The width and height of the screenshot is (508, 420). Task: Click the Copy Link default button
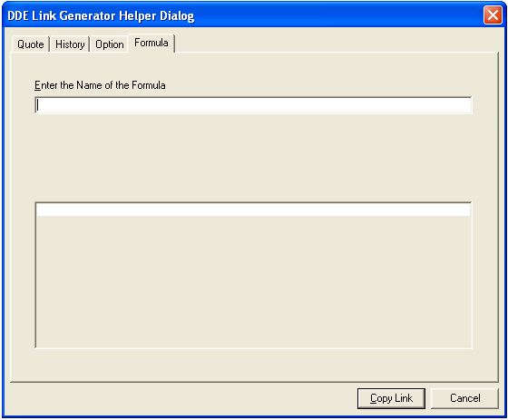391,398
